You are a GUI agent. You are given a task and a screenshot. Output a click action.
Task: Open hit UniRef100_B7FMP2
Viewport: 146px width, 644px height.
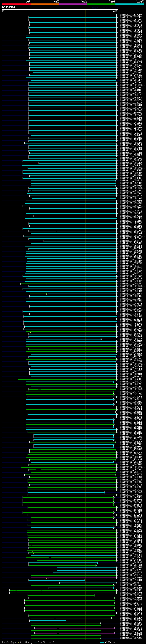[131, 17]
